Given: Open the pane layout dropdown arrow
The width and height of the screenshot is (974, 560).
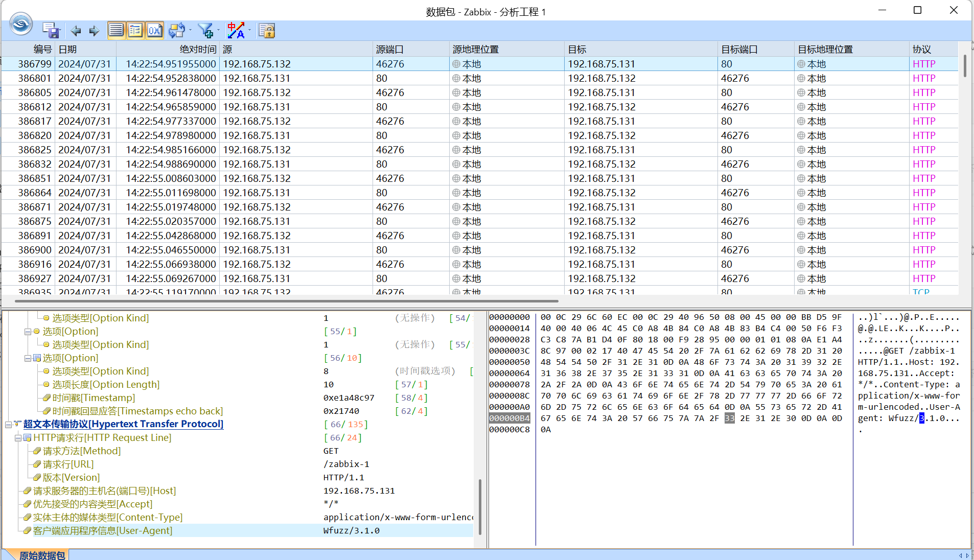Looking at the screenshot, I should pos(190,31).
